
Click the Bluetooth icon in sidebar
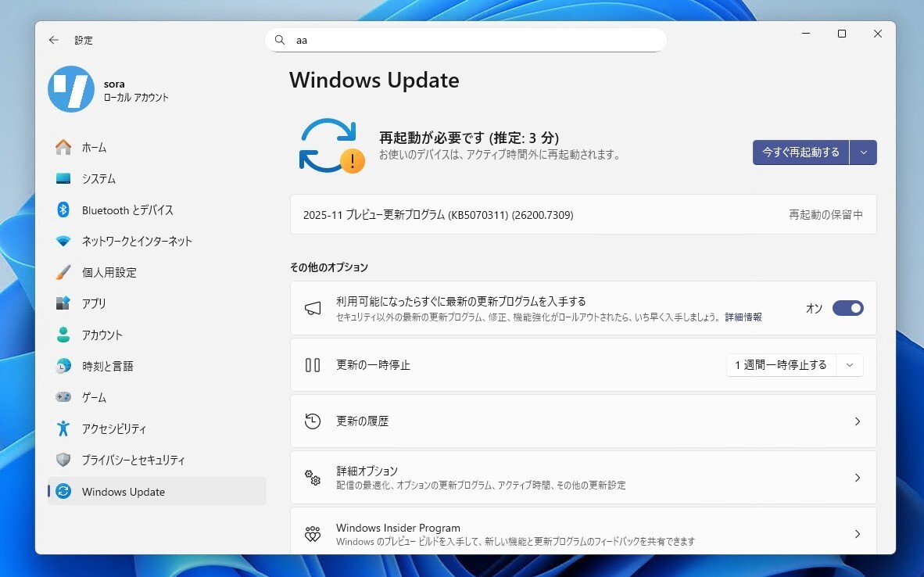(63, 210)
